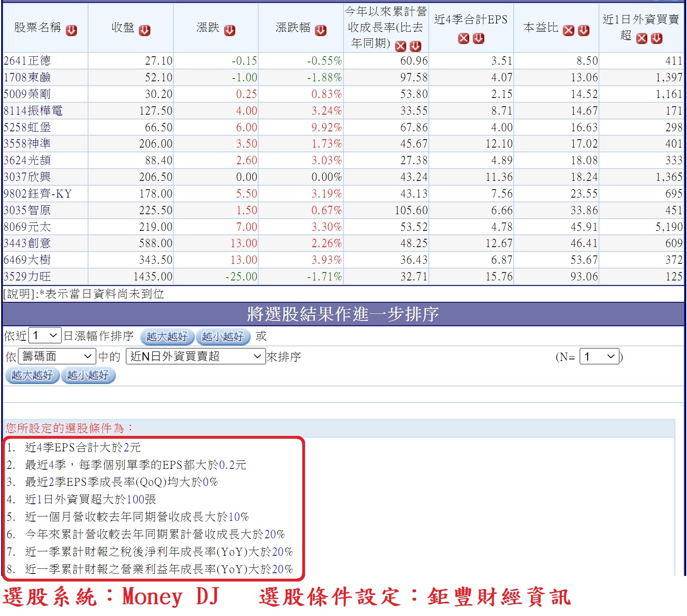Image resolution: width=687 pixels, height=616 pixels.
Task: Click 越小越好 below the 籌碼面 dropdown
Action: pos(88,375)
